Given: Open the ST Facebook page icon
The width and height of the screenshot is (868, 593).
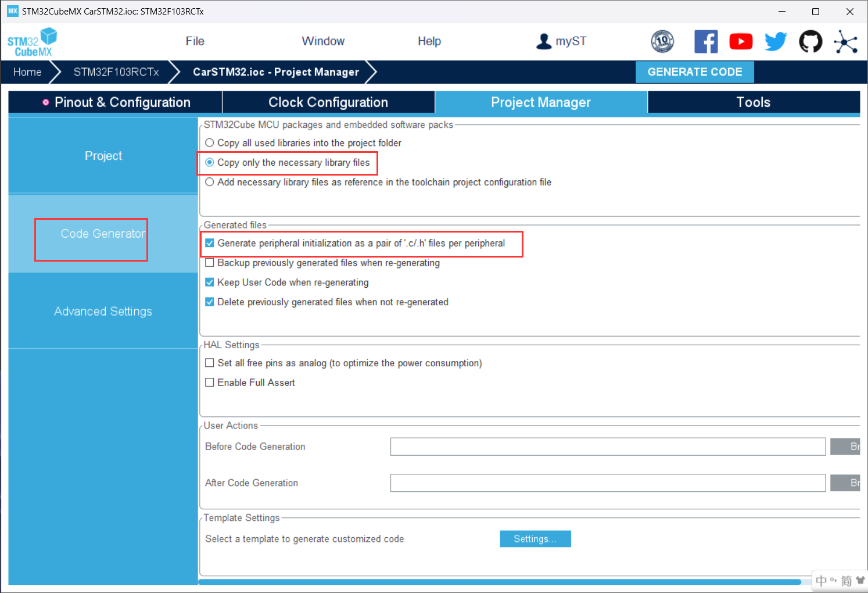Looking at the screenshot, I should [x=706, y=41].
